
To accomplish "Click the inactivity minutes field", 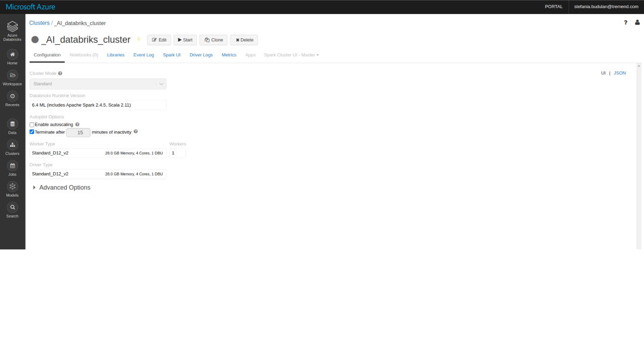I will (x=78, y=133).
